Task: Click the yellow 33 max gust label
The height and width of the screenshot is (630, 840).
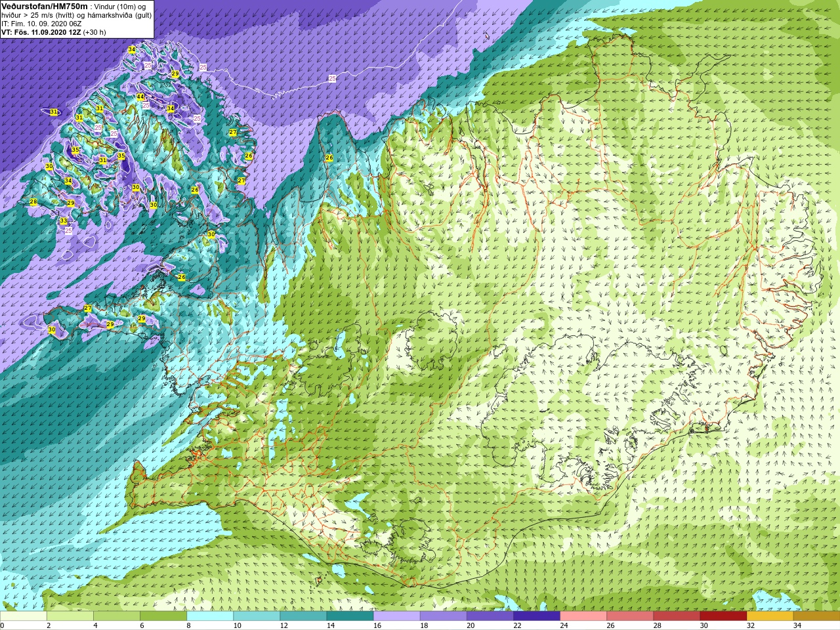Action: click(x=64, y=220)
